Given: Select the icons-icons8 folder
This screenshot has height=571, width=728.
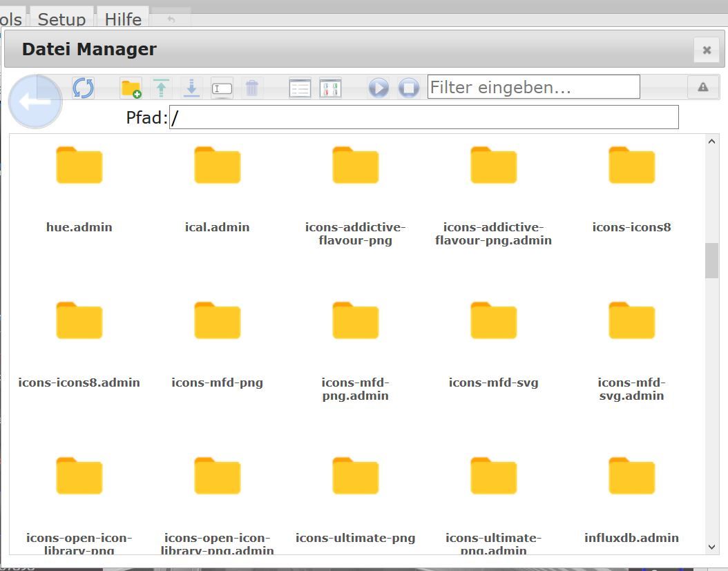Looking at the screenshot, I should (631, 191).
